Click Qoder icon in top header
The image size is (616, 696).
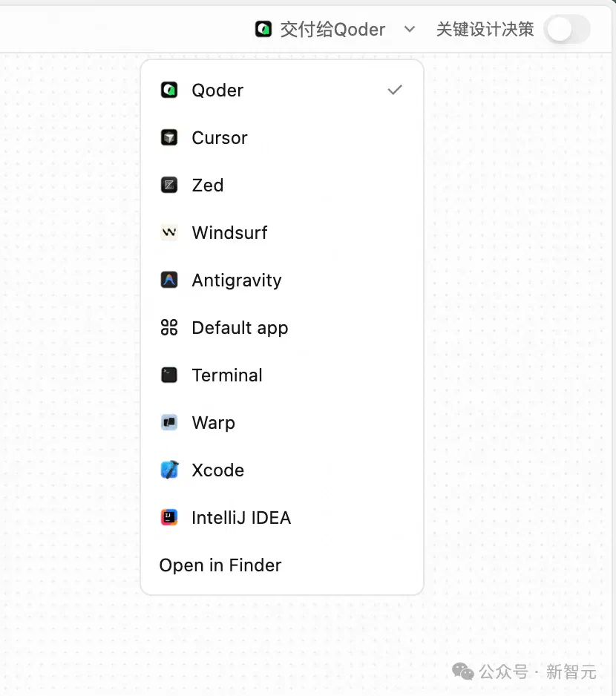pyautogui.click(x=263, y=29)
